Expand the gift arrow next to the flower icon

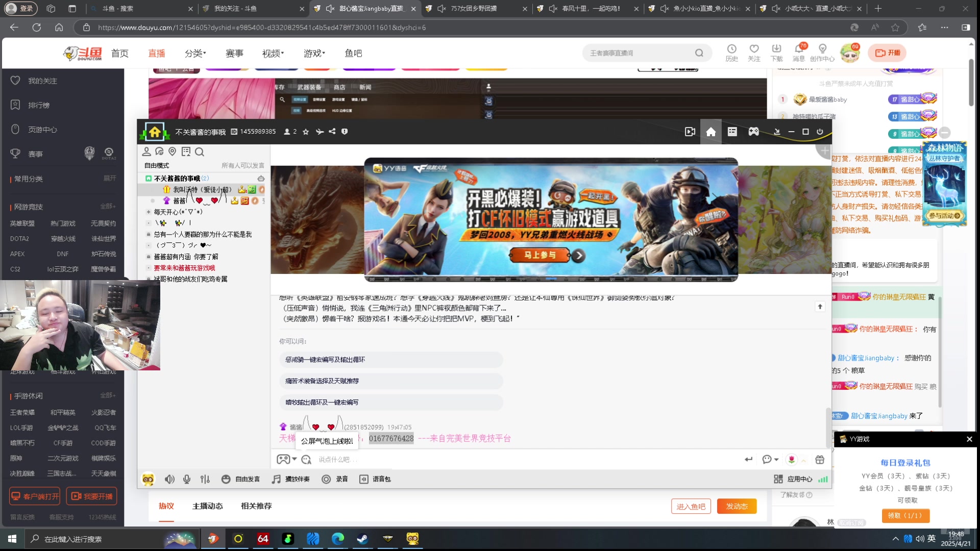click(804, 460)
